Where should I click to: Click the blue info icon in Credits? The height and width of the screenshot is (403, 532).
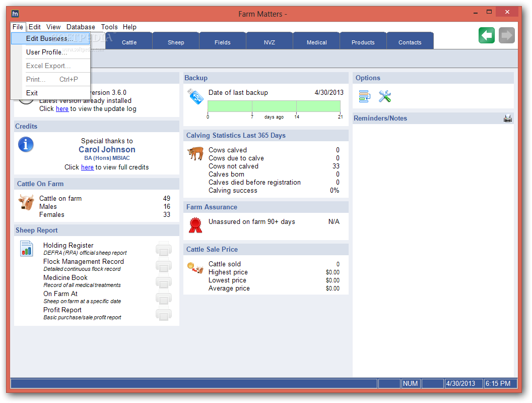click(x=26, y=144)
